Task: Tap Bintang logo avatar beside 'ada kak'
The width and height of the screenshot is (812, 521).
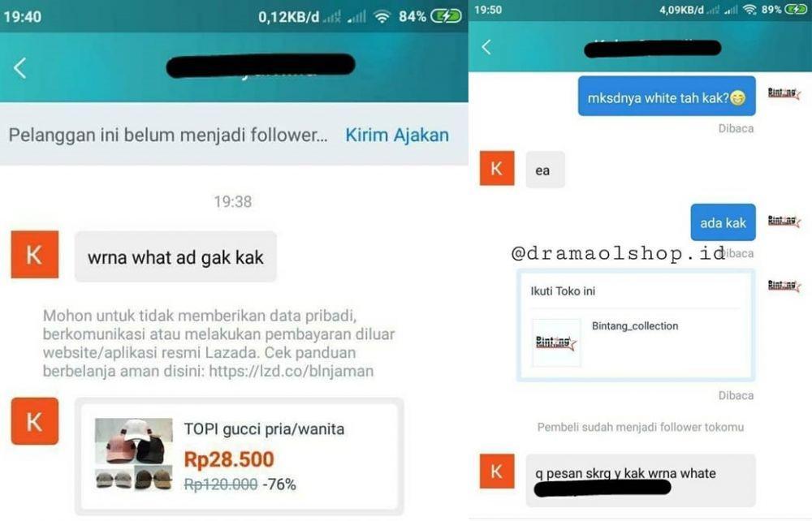Action: tap(784, 221)
